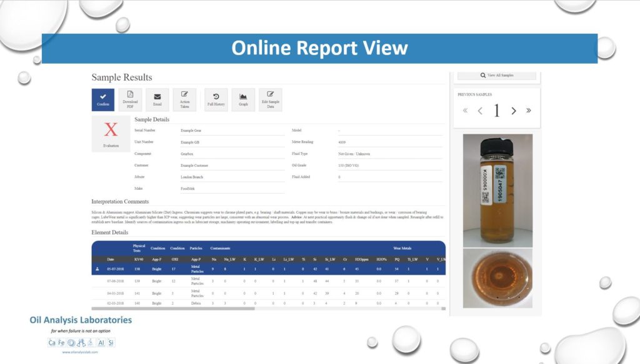Advance to next page of previous samples
The image size is (640, 364).
[513, 110]
